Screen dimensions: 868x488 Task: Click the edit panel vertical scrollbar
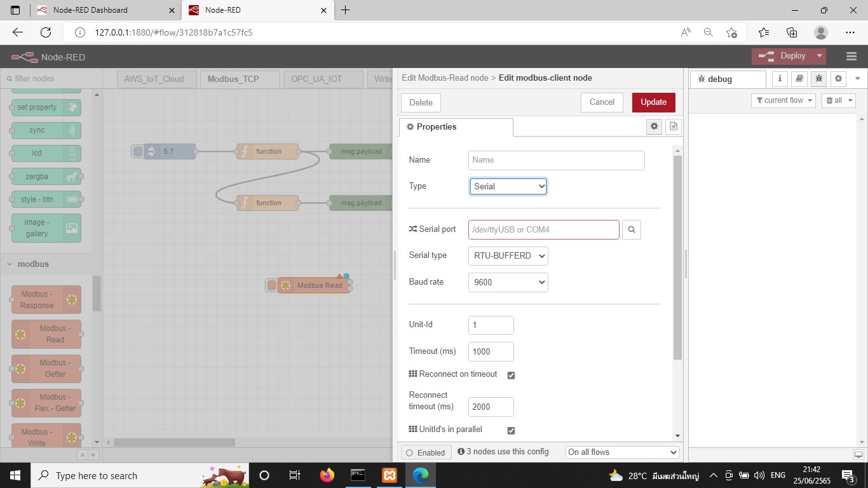[677, 257]
